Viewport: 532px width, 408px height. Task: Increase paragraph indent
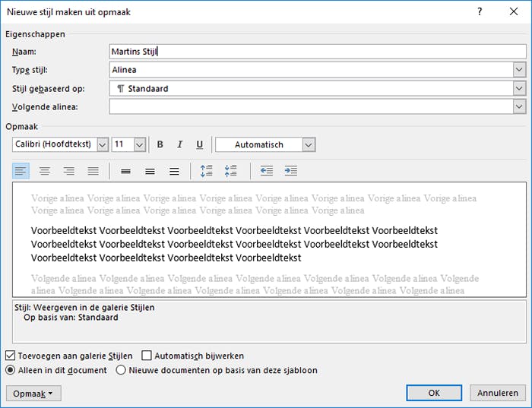click(x=290, y=171)
